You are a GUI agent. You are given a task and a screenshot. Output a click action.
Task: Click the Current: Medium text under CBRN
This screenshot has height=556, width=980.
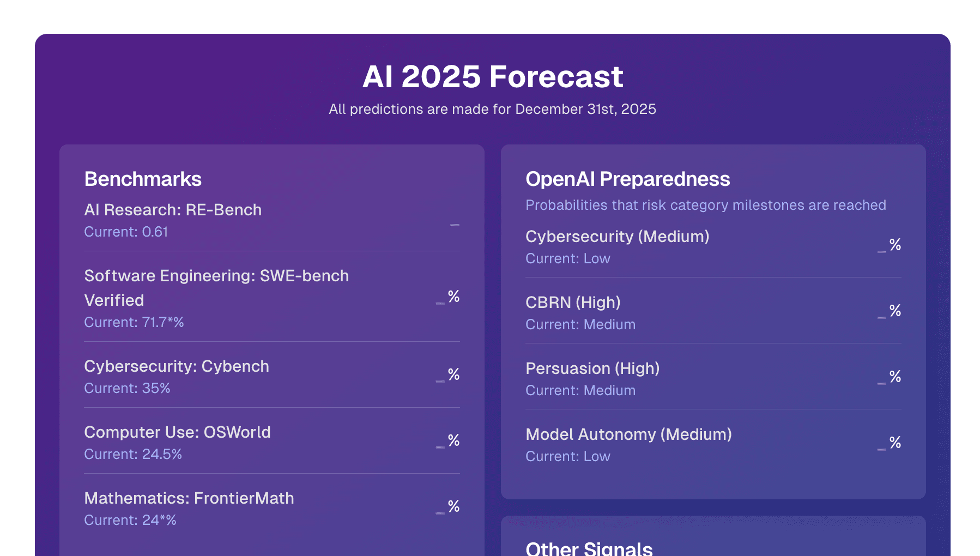(580, 324)
